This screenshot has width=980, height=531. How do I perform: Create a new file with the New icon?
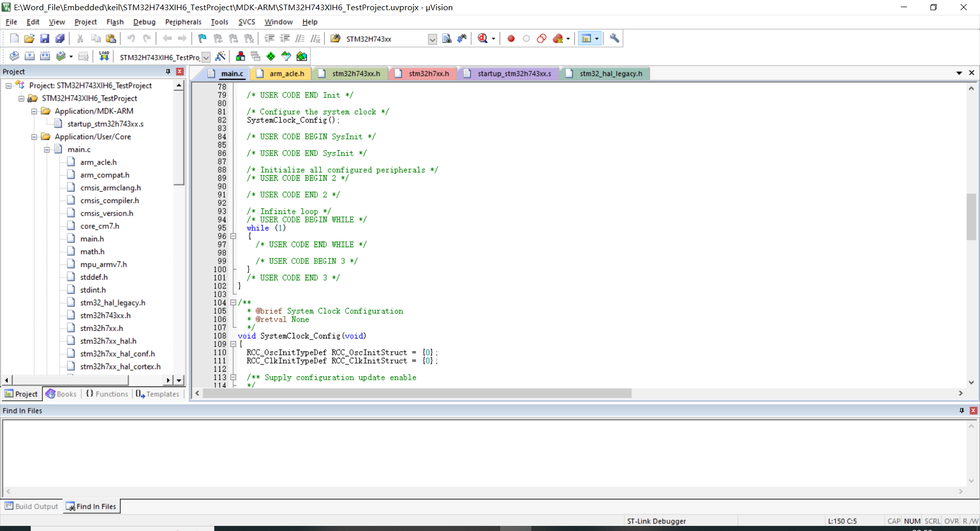pyautogui.click(x=14, y=38)
